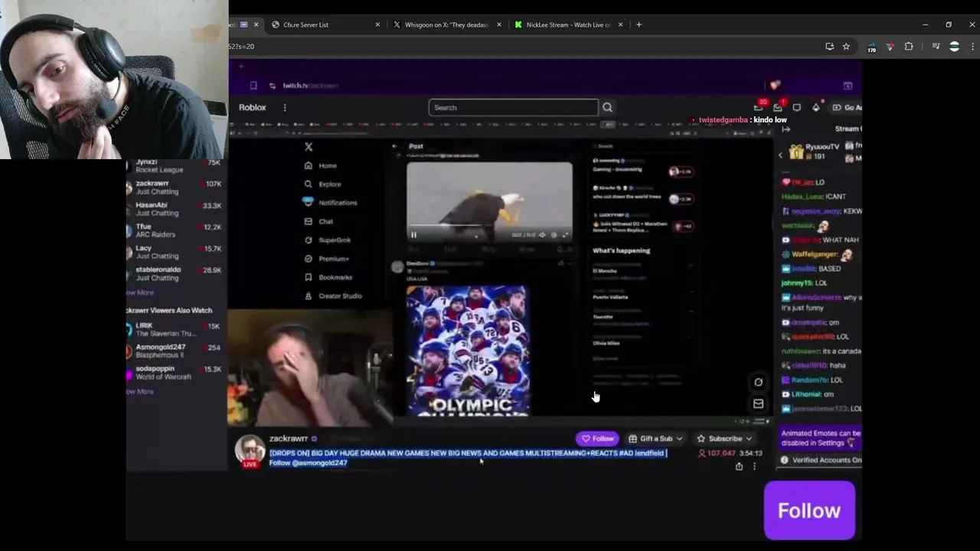Bookmark this page with the star icon
This screenshot has width=980, height=551.
(x=846, y=47)
